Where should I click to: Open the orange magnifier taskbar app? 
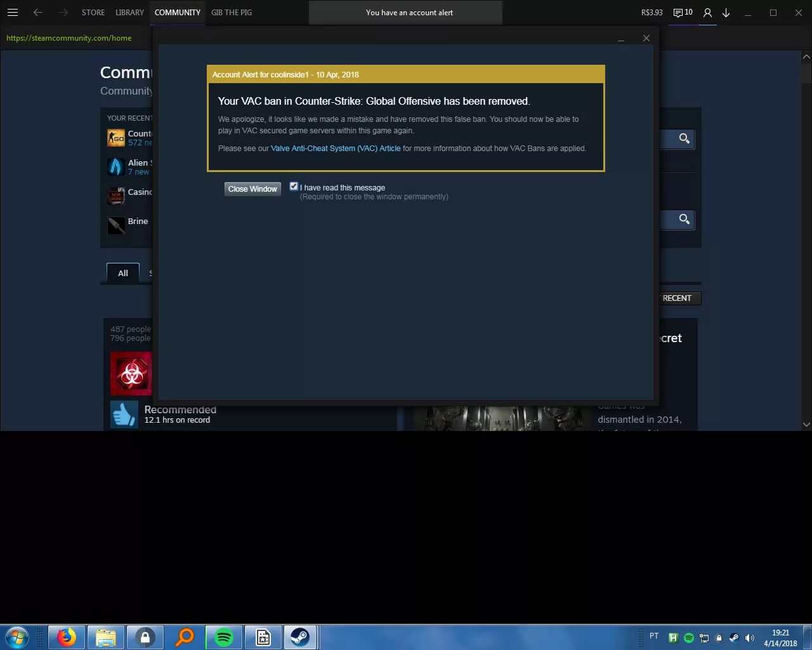185,637
